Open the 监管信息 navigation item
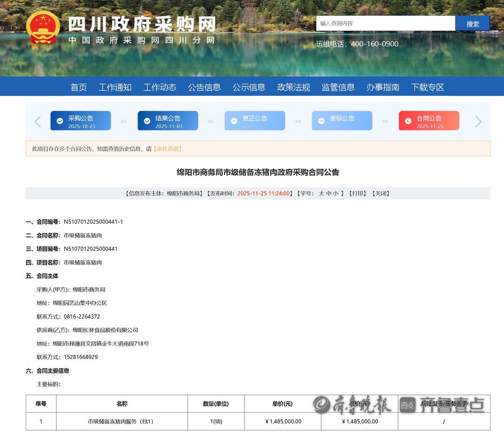 click(338, 87)
